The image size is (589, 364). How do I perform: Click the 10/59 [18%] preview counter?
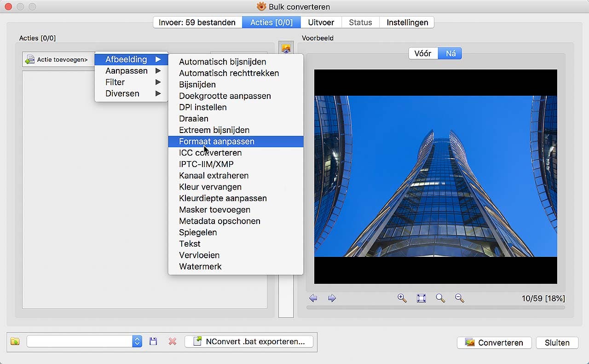[543, 299]
